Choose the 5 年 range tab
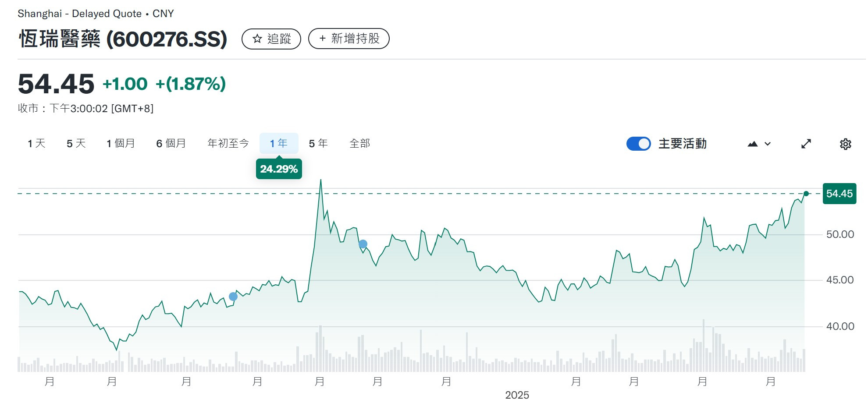868x403 pixels. [318, 143]
